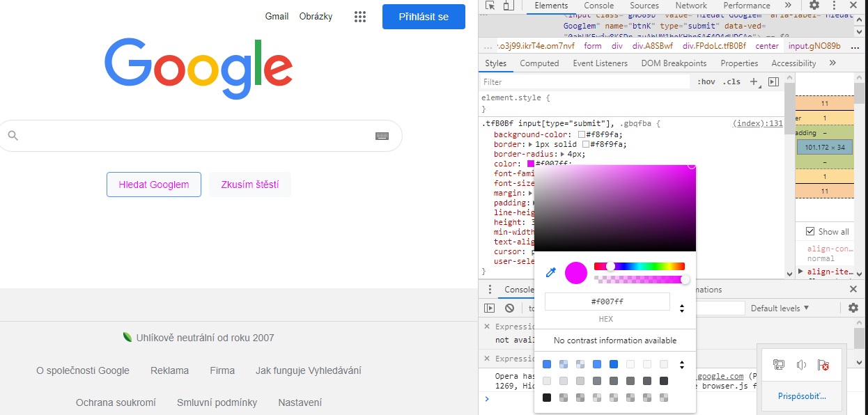The height and width of the screenshot is (415, 868).
Task: Click the Action Center flag tray icon
Action: (x=823, y=365)
